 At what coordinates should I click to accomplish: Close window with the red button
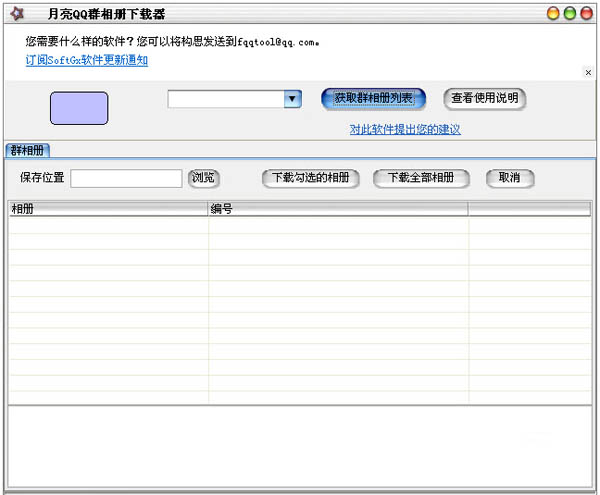586,14
